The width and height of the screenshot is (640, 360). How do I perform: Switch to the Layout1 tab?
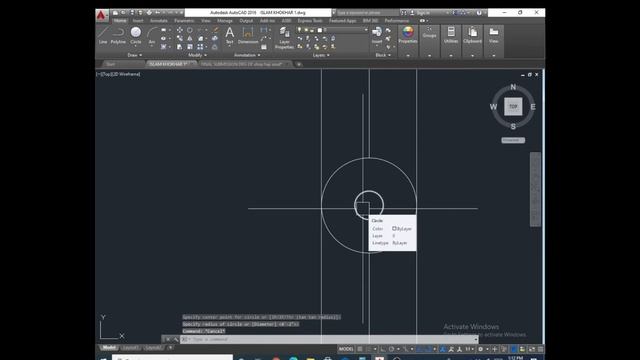click(x=130, y=348)
